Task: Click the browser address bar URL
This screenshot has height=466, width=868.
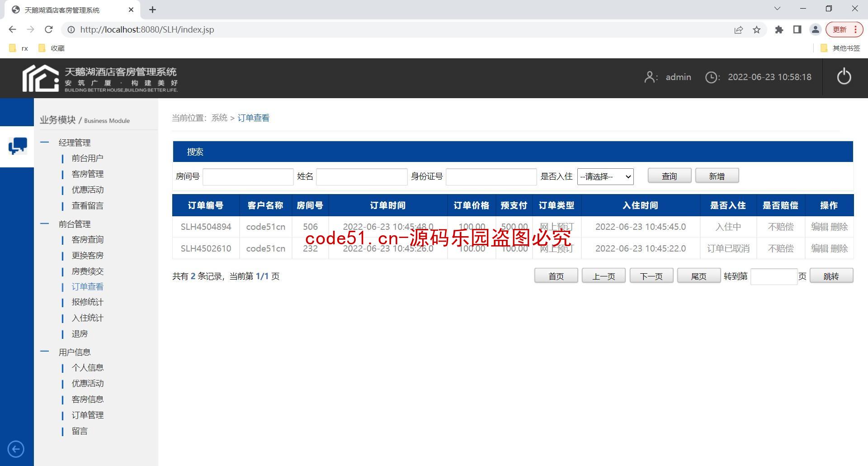Action: (147, 29)
